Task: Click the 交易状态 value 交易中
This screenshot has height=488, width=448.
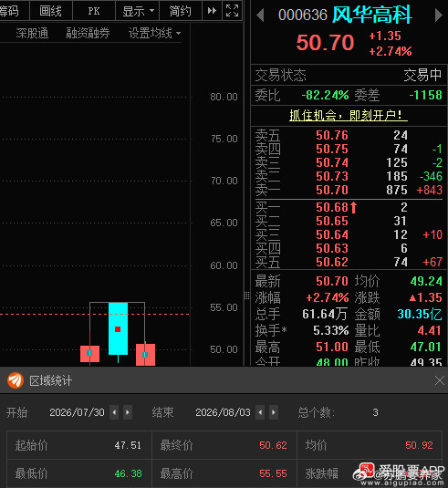Action: 422,75
